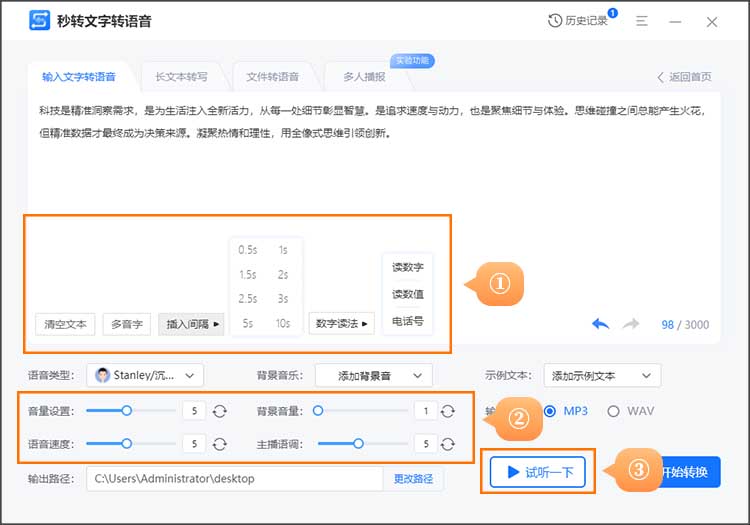
Task: Reset 背景音量 with its refresh icon
Action: [449, 411]
